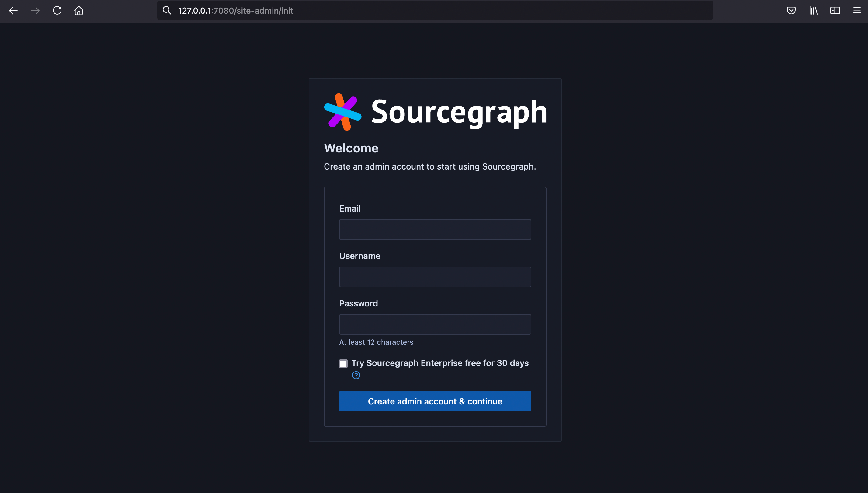Open the hamburger application menu
This screenshot has width=868, height=493.
point(857,10)
